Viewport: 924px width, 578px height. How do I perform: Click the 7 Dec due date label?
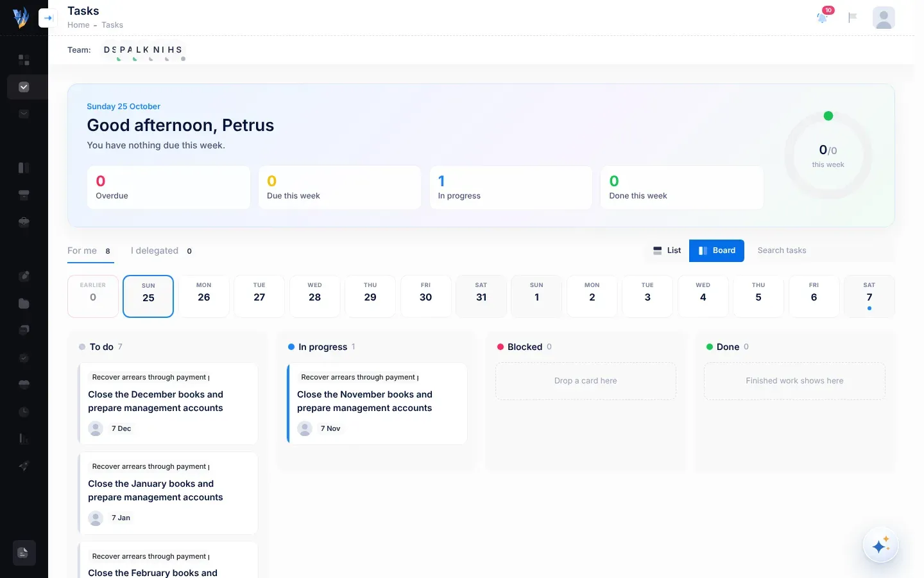121,428
